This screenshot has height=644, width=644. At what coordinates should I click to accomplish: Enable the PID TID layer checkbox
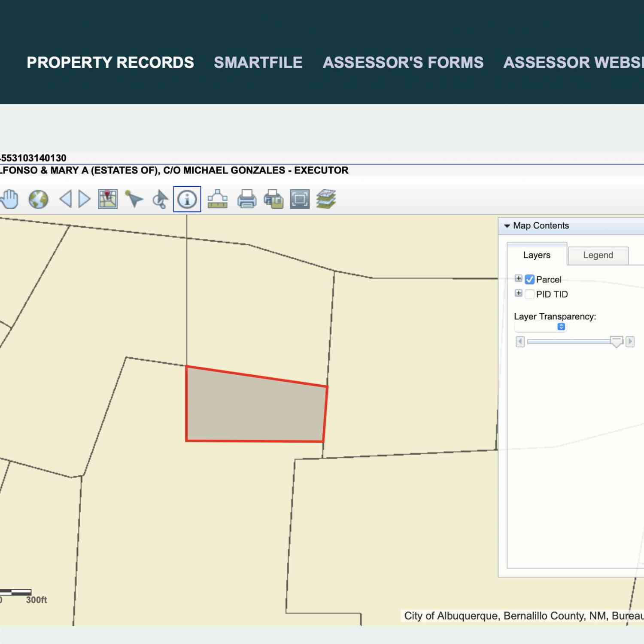tap(530, 294)
